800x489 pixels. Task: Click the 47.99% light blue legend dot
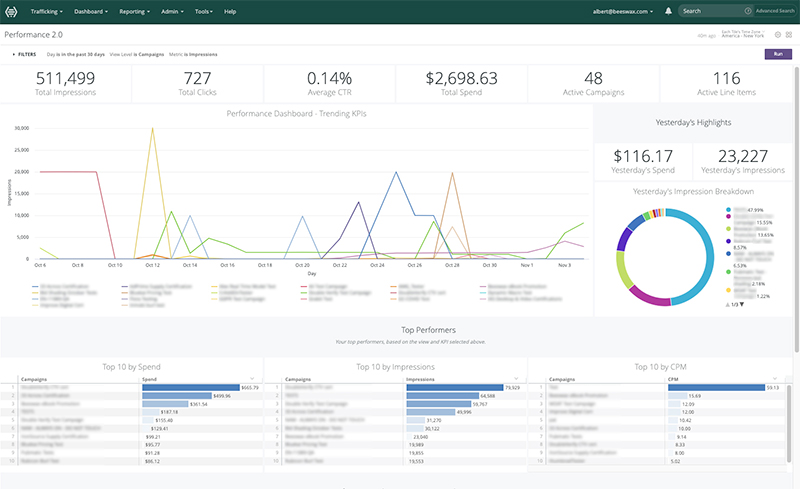tap(729, 210)
